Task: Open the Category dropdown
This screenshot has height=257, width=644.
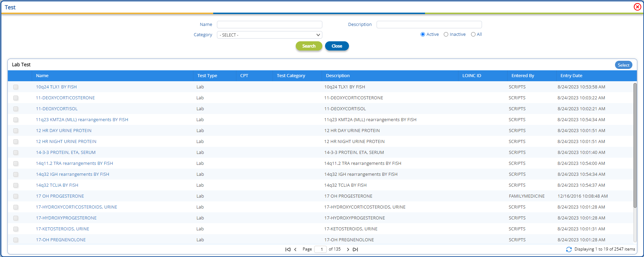Action: (x=269, y=35)
